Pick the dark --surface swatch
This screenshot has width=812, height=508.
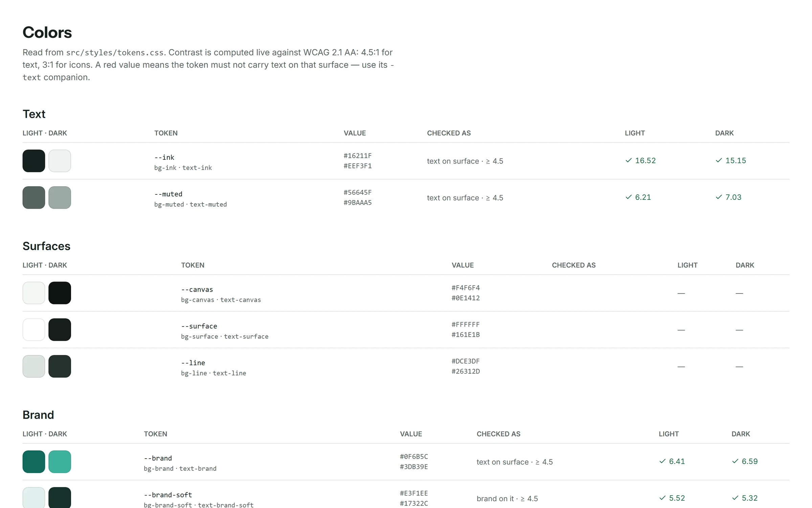coord(60,330)
